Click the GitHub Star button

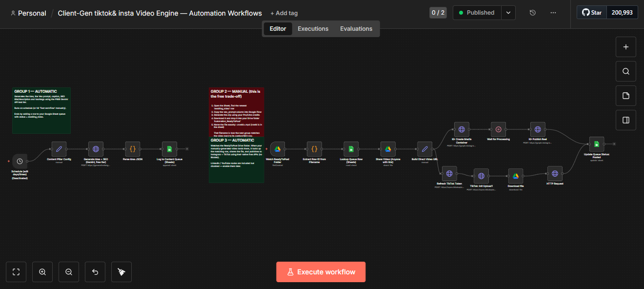(592, 13)
